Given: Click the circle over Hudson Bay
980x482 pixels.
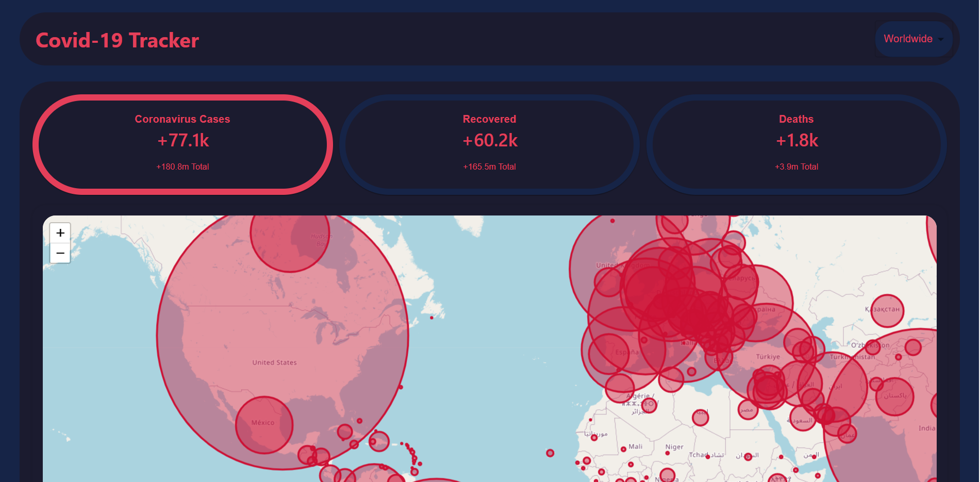Looking at the screenshot, I should tap(290, 243).
